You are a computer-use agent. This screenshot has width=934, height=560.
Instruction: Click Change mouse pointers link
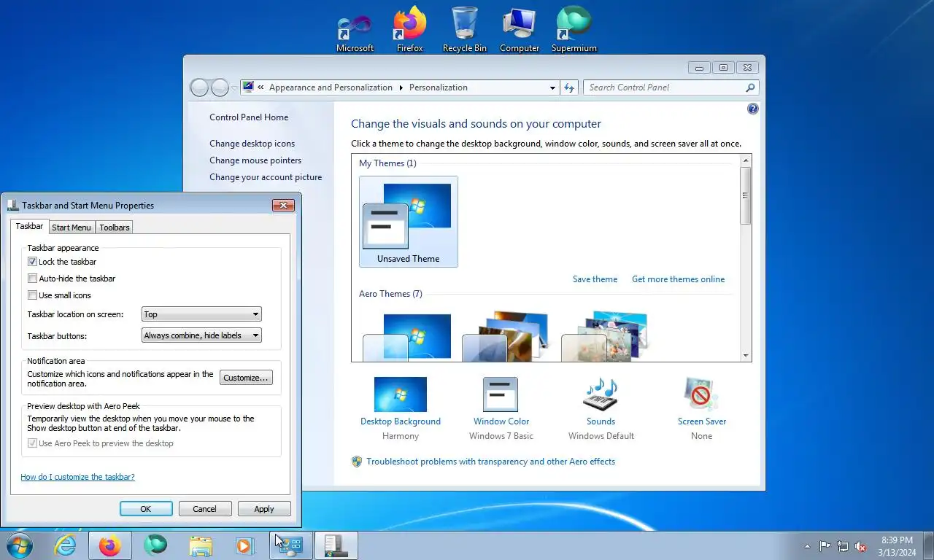[x=255, y=160]
